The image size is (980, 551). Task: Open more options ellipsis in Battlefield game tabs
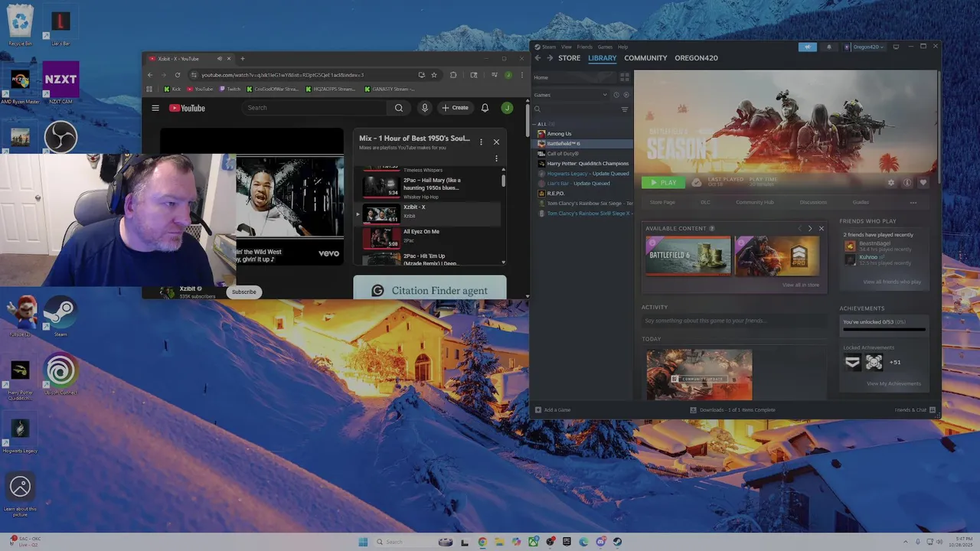[x=913, y=202]
